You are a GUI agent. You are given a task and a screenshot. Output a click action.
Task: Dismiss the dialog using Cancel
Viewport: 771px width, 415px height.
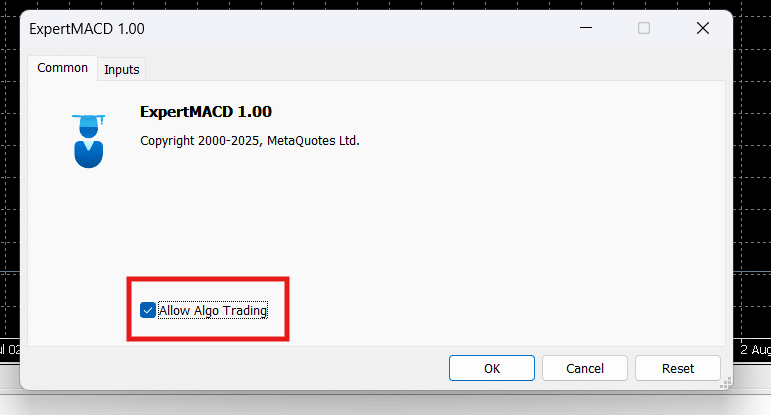[585, 368]
